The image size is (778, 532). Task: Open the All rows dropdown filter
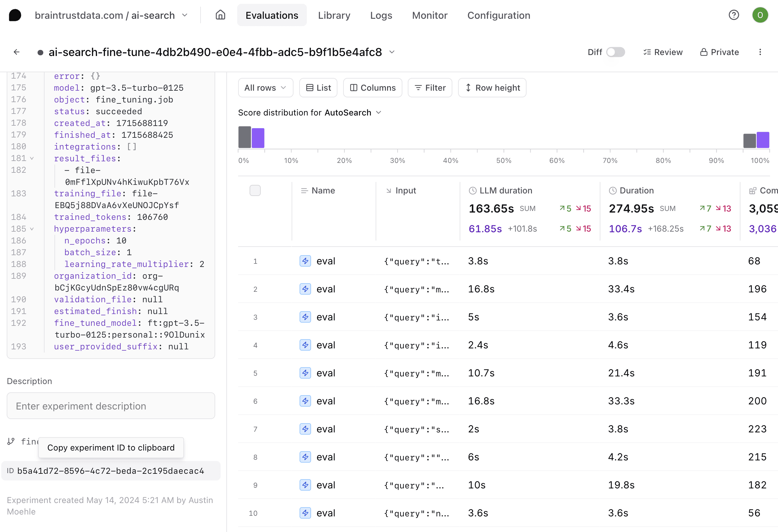(265, 87)
